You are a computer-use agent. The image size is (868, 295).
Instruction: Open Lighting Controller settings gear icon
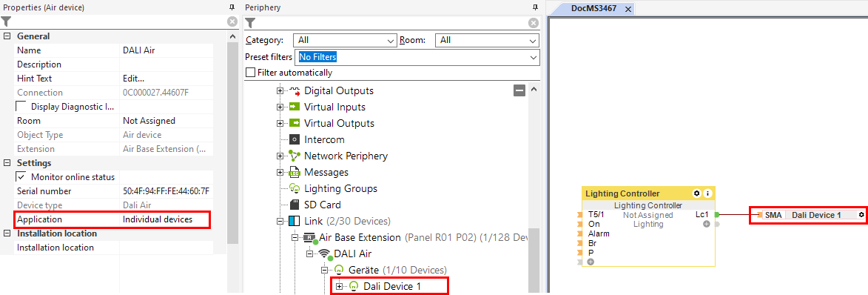[x=697, y=193]
